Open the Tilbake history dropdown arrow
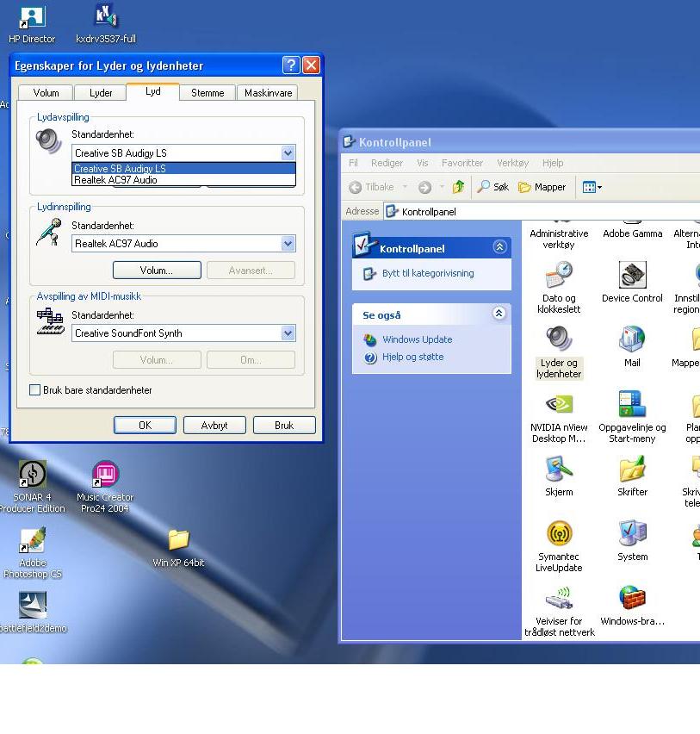Screen dimensions: 700x734 click(x=405, y=187)
